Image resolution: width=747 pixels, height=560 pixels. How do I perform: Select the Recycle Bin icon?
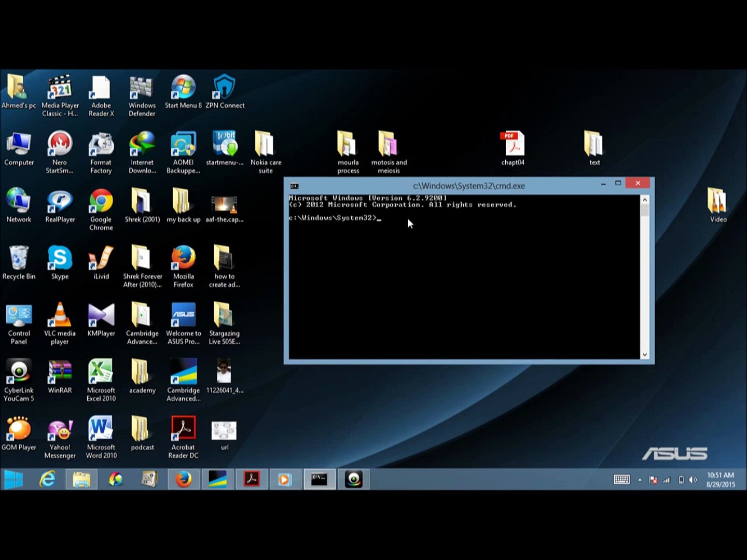point(19,259)
